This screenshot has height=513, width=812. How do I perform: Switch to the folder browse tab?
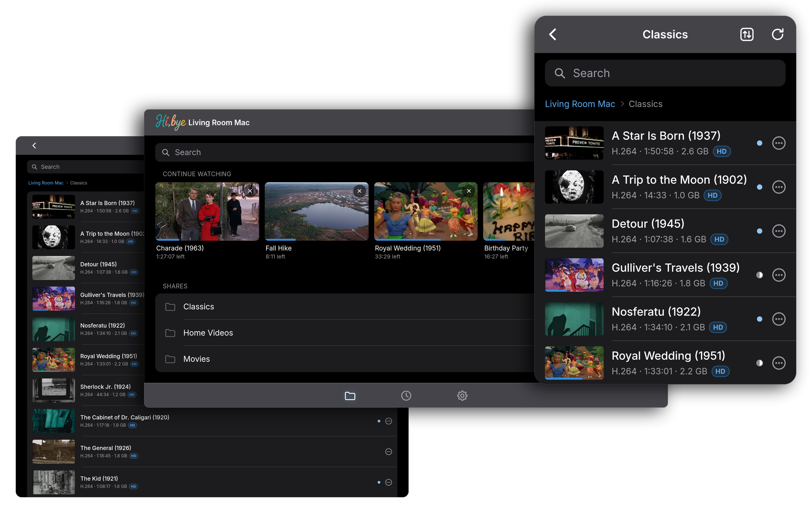[350, 396]
